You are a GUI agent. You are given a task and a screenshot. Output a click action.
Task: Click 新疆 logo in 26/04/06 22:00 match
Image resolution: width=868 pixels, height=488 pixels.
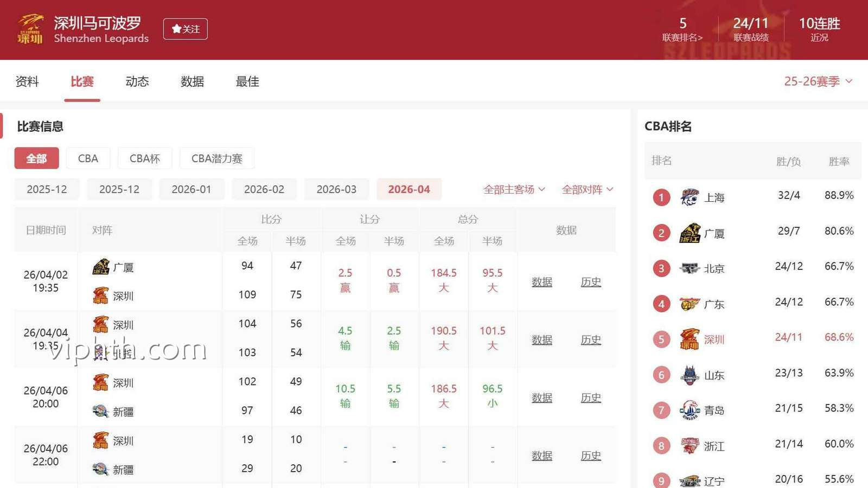[101, 469]
